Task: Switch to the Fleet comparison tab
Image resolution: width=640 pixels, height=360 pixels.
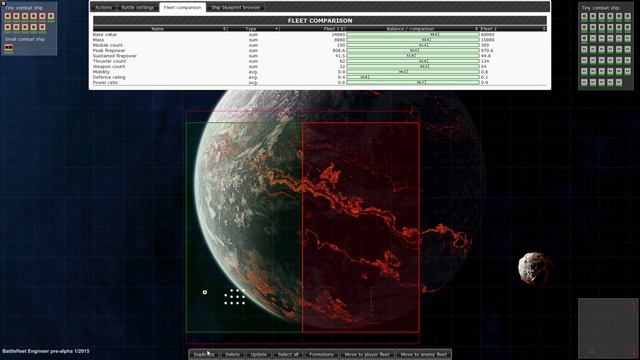Action: click(182, 7)
